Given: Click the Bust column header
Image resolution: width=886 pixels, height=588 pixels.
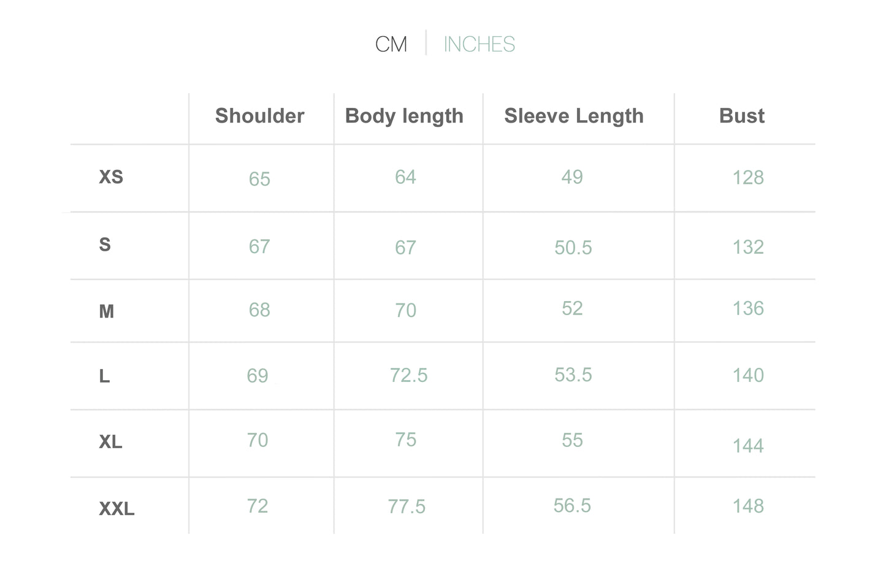Looking at the screenshot, I should click(742, 116).
